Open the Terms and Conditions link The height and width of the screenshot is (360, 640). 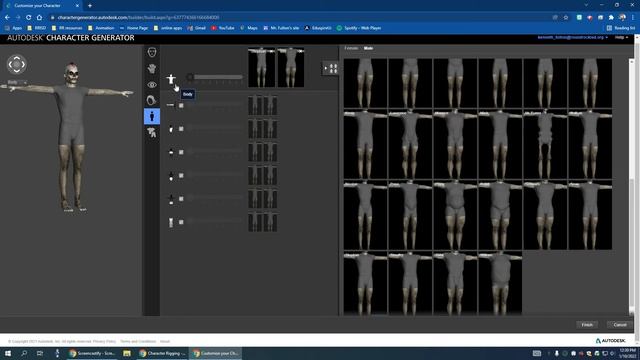tap(138, 341)
